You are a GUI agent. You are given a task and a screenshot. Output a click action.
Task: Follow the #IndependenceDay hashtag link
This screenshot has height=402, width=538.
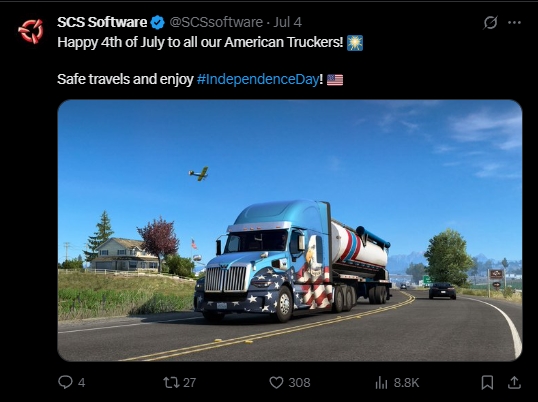click(258, 79)
